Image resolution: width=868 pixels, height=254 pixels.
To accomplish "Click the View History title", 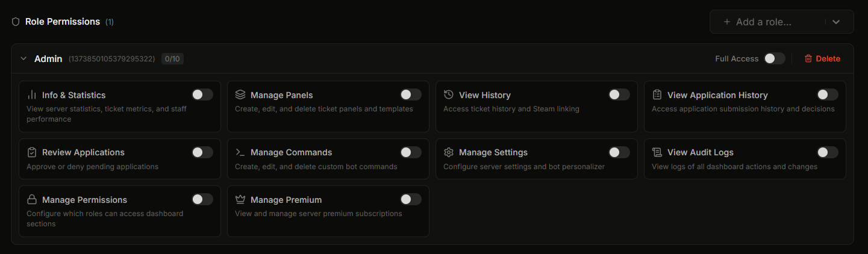I will point(485,95).
